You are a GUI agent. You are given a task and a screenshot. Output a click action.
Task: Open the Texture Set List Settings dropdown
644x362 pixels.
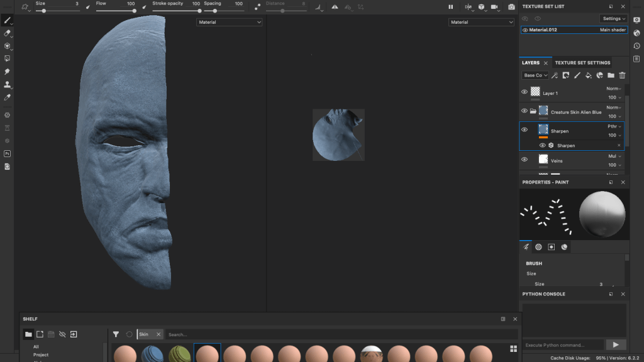coord(613,19)
